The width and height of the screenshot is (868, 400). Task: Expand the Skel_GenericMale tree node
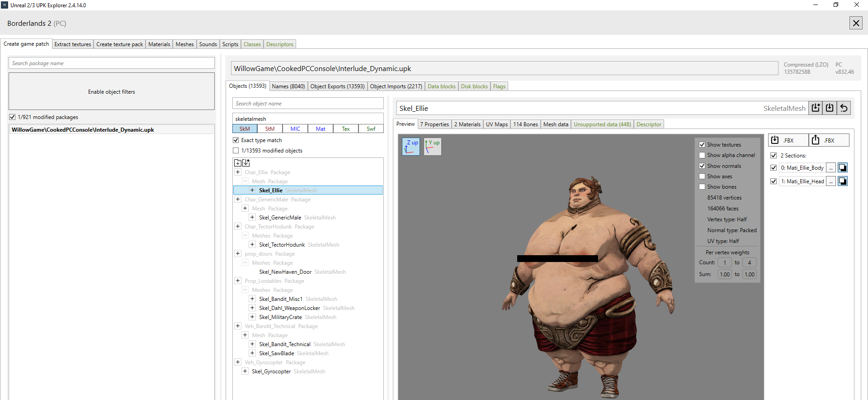click(x=252, y=218)
